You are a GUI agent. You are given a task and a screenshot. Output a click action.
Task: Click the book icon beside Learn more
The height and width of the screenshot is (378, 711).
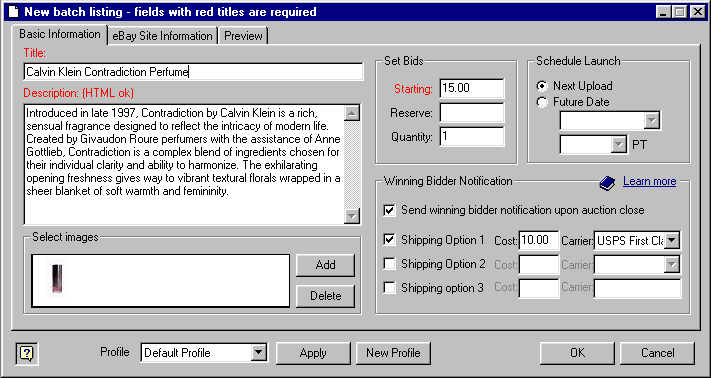click(607, 183)
